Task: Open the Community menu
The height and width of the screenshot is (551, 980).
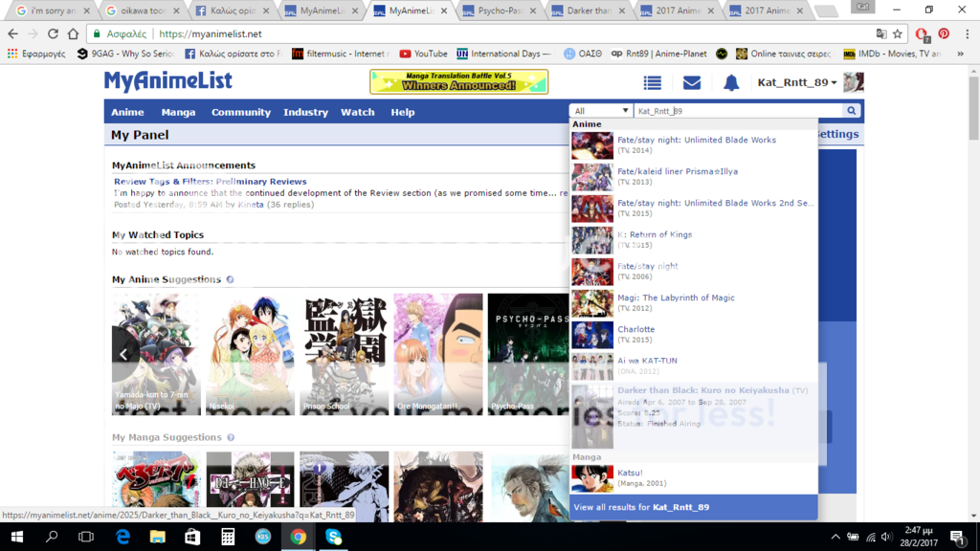Action: click(240, 112)
